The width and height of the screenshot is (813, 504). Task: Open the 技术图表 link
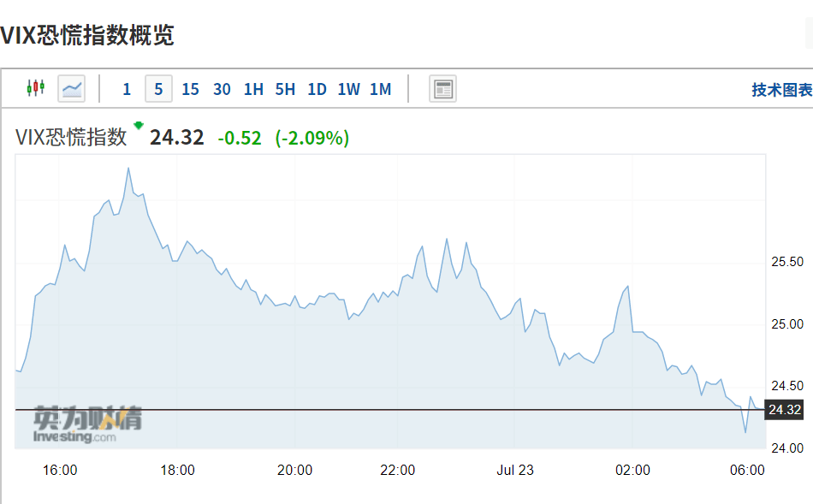point(782,90)
